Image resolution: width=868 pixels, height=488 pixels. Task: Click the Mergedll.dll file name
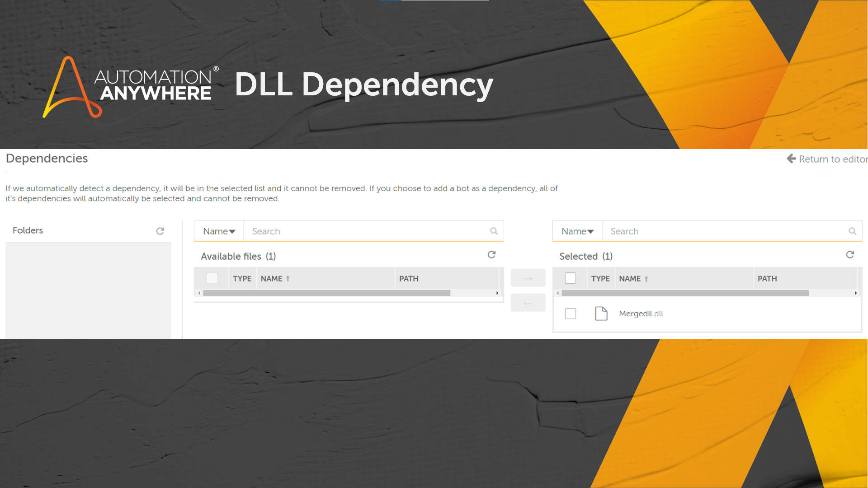tap(641, 314)
